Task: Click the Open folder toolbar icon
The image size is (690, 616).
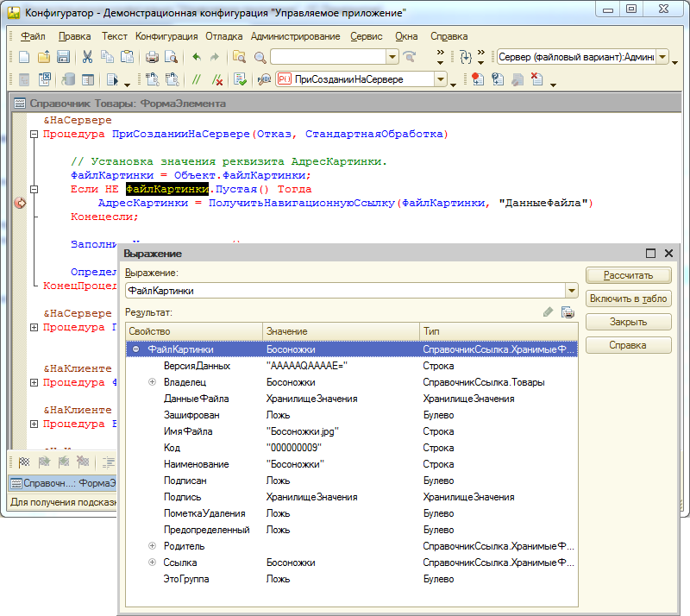Action: coord(44,57)
